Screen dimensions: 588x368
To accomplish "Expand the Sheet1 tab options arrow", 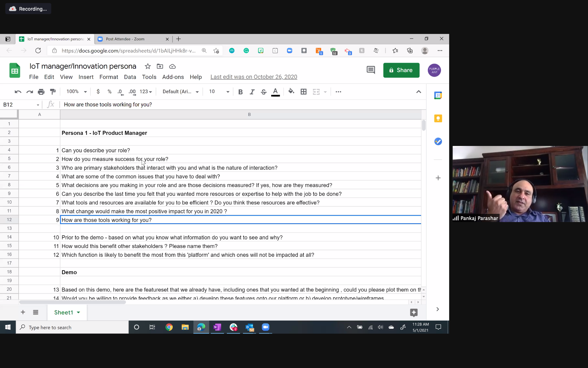I will tap(79, 312).
